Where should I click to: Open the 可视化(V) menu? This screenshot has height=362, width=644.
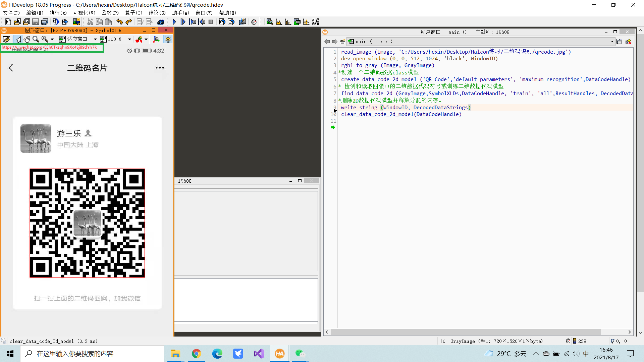coord(84,13)
